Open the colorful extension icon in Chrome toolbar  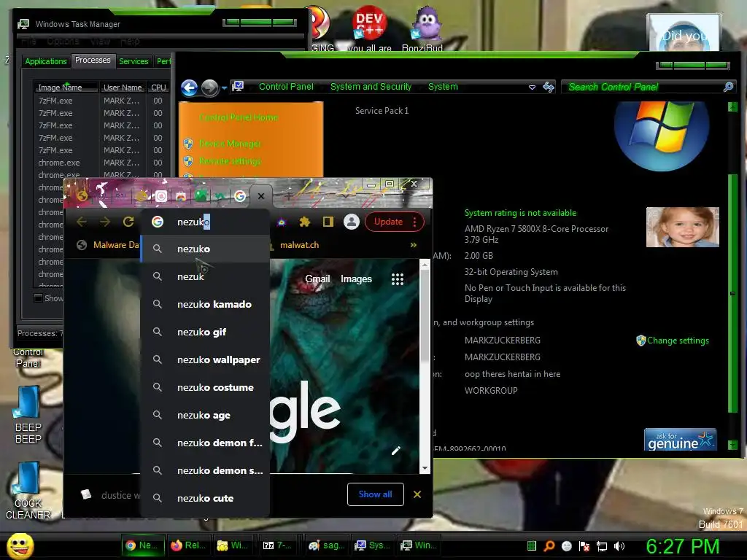pos(282,222)
